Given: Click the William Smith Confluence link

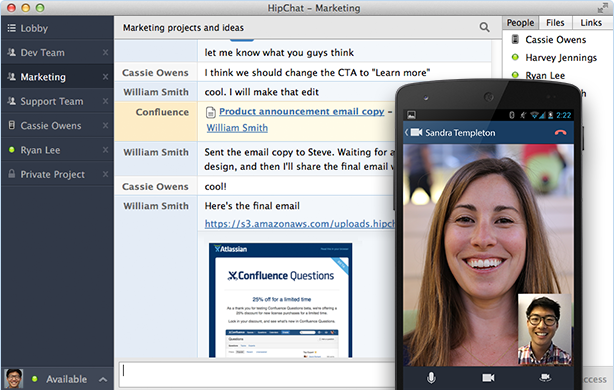Looking at the screenshot, I should (x=237, y=128).
